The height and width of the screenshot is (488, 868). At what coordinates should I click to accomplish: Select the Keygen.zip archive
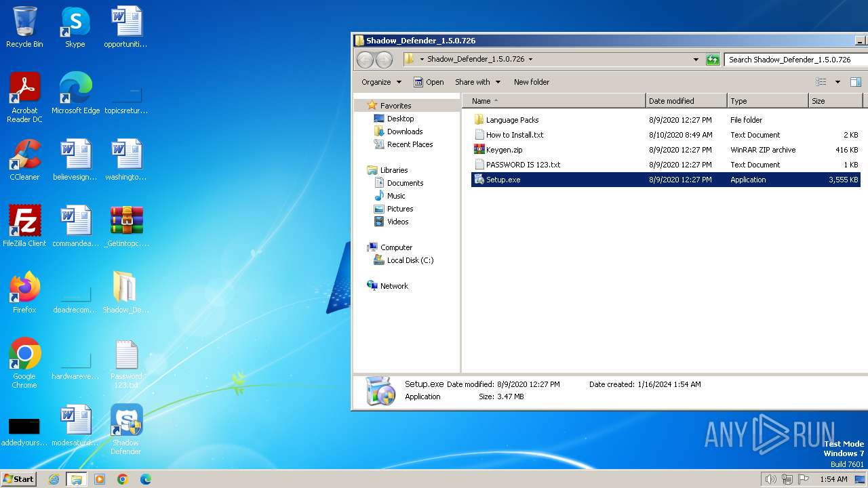[504, 150]
